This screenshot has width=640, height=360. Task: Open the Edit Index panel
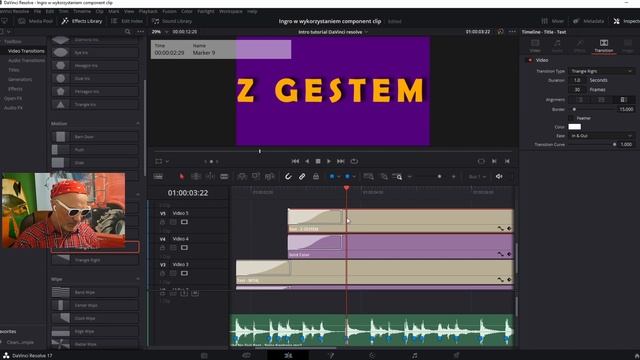127,21
